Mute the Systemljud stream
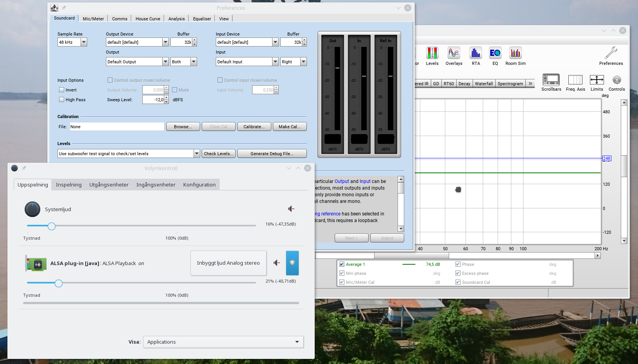Image resolution: width=638 pixels, height=364 pixels. pos(291,209)
